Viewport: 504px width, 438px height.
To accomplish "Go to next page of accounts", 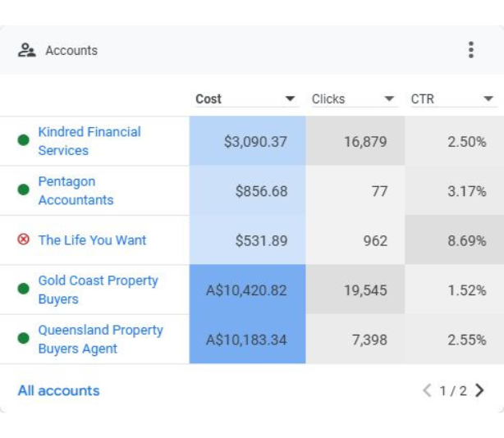I will (x=480, y=390).
